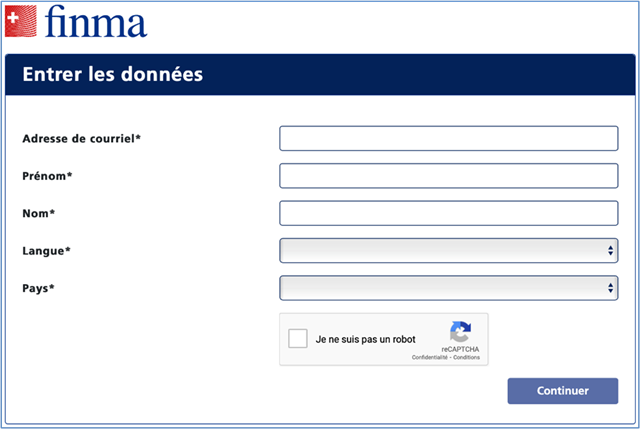Click the "Adresse de courriel*" label
This screenshot has width=640, height=429.
point(81,138)
